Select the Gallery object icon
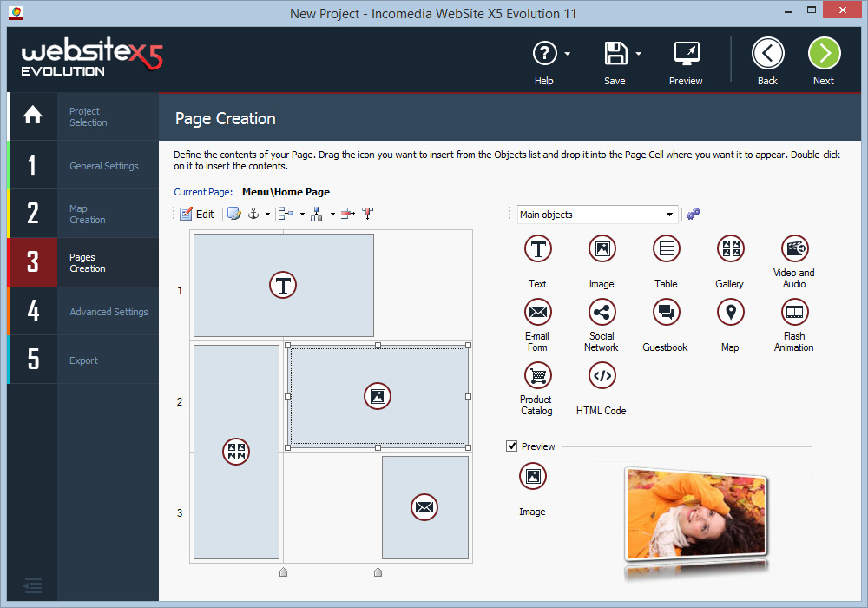Image resolution: width=868 pixels, height=608 pixels. tap(730, 248)
